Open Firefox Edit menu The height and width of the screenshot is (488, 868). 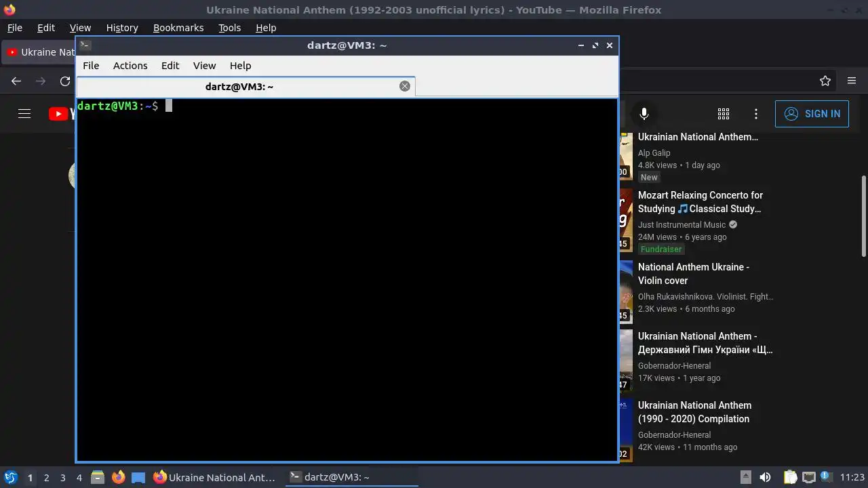click(x=46, y=28)
